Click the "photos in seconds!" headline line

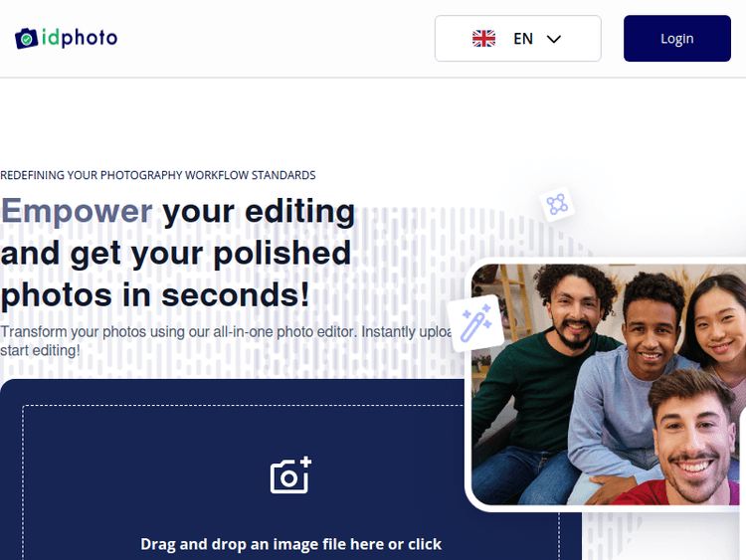tap(155, 294)
